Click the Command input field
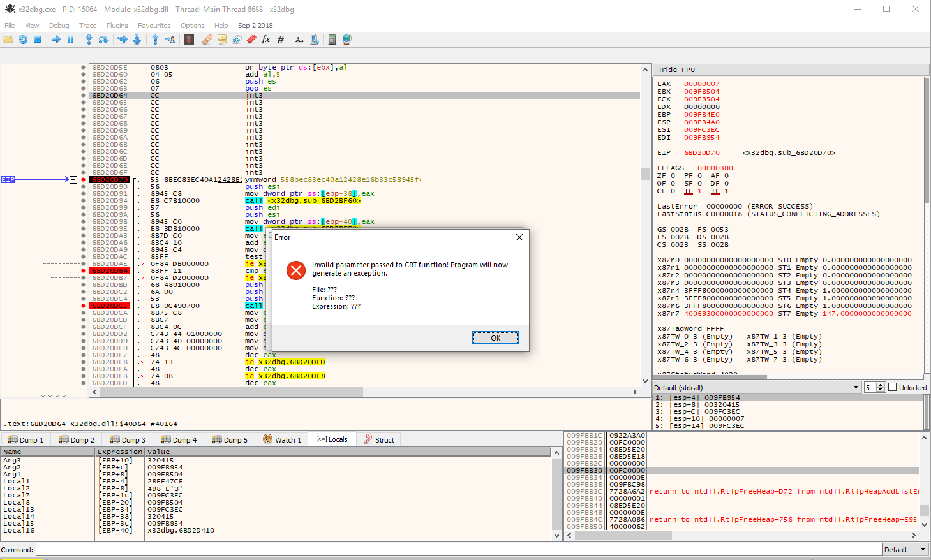Viewport: 931px width, 560px height. point(458,549)
